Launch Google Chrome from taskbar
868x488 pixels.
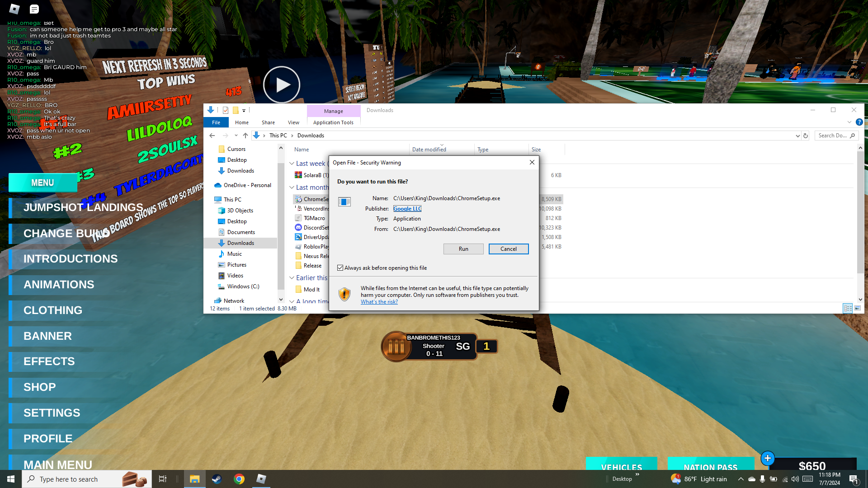click(239, 479)
